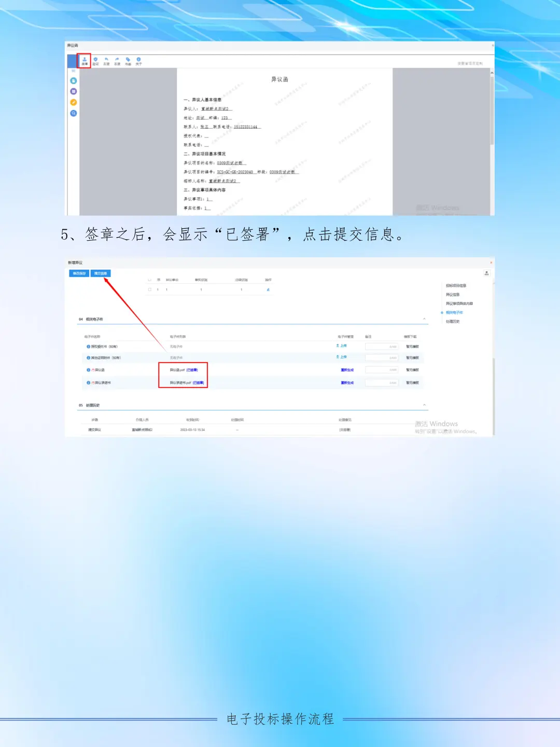Click the 备注 input field in 异议承诺书 row

pos(382,383)
